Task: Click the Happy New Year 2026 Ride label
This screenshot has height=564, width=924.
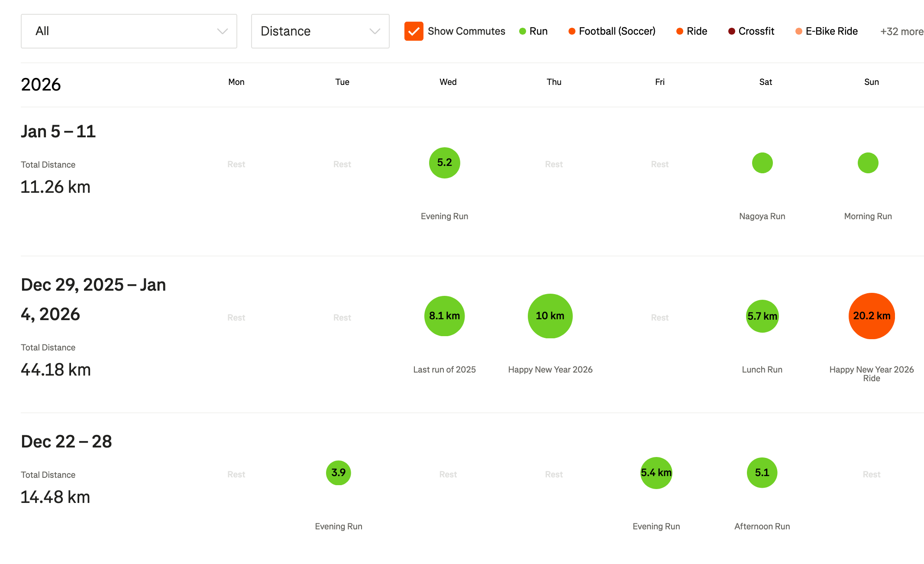Action: (871, 373)
